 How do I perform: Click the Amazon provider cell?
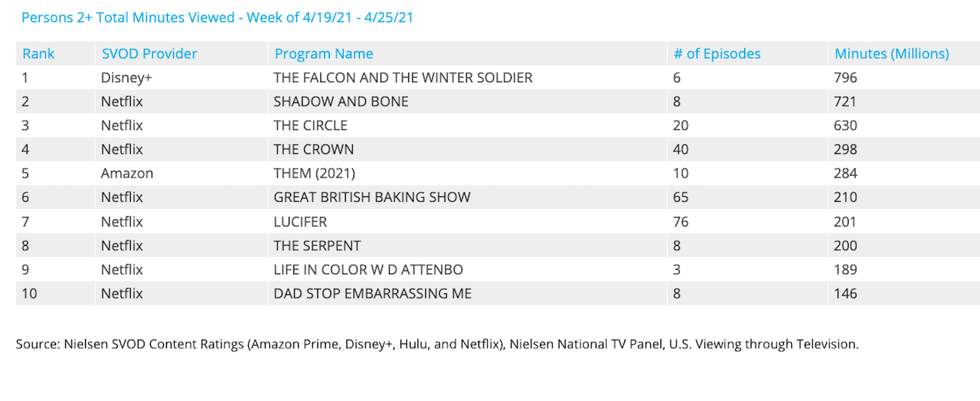(x=127, y=174)
